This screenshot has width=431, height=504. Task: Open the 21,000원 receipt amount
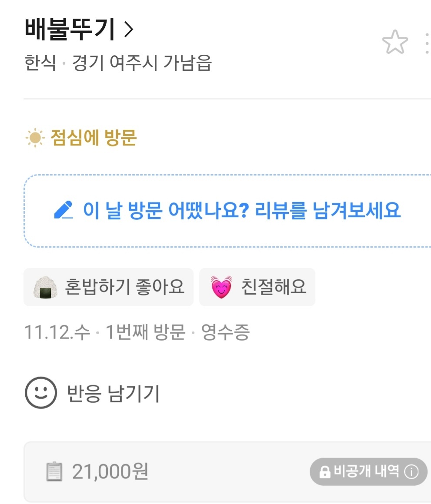click(x=110, y=471)
